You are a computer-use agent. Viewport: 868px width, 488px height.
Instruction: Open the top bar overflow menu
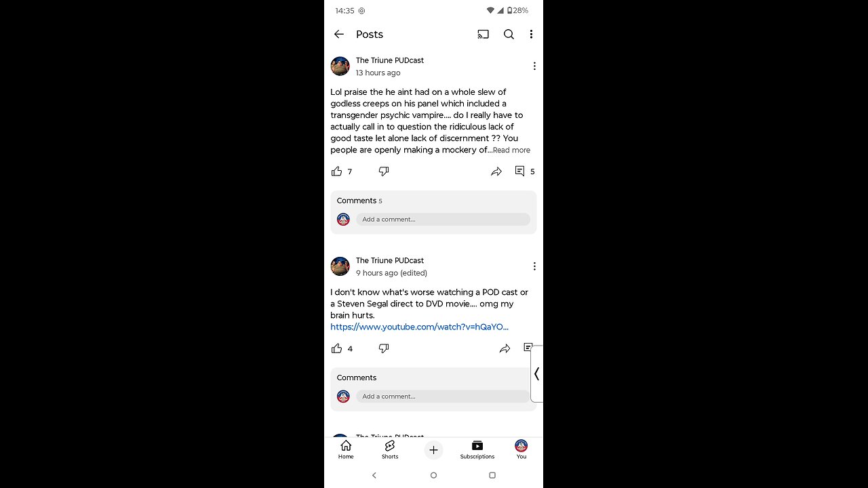(x=531, y=35)
